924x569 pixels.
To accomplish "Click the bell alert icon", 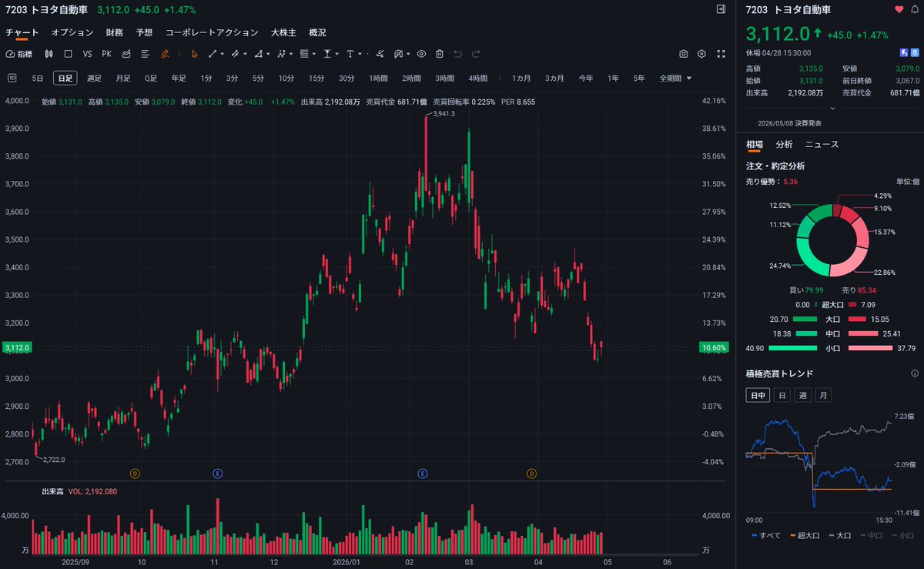I will tap(915, 9).
